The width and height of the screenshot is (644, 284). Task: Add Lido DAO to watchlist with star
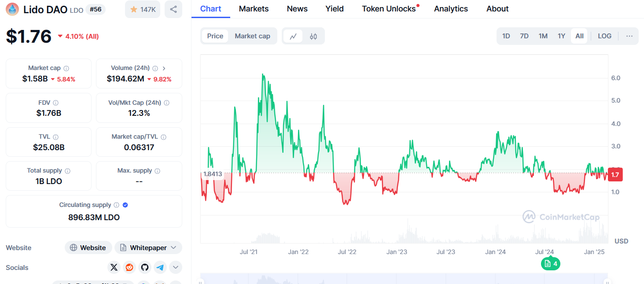click(143, 9)
